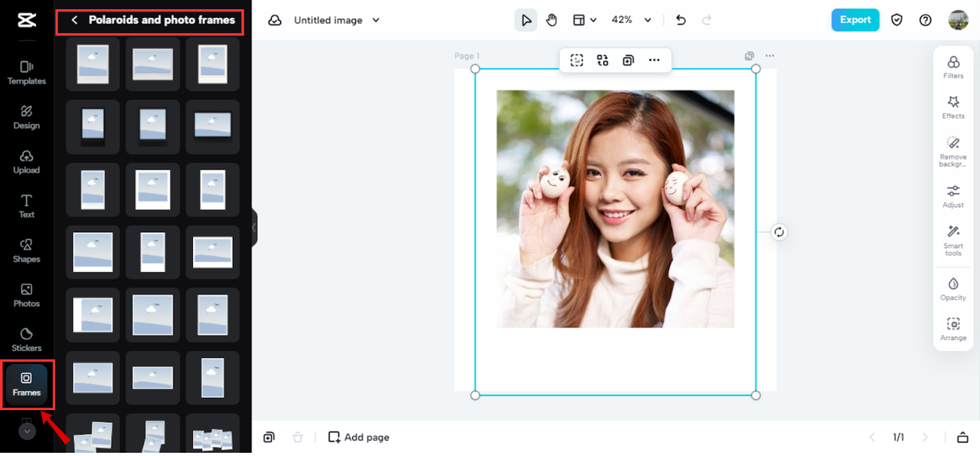Open Page 1 more options ellipsis
The width and height of the screenshot is (980, 456).
[x=769, y=56]
